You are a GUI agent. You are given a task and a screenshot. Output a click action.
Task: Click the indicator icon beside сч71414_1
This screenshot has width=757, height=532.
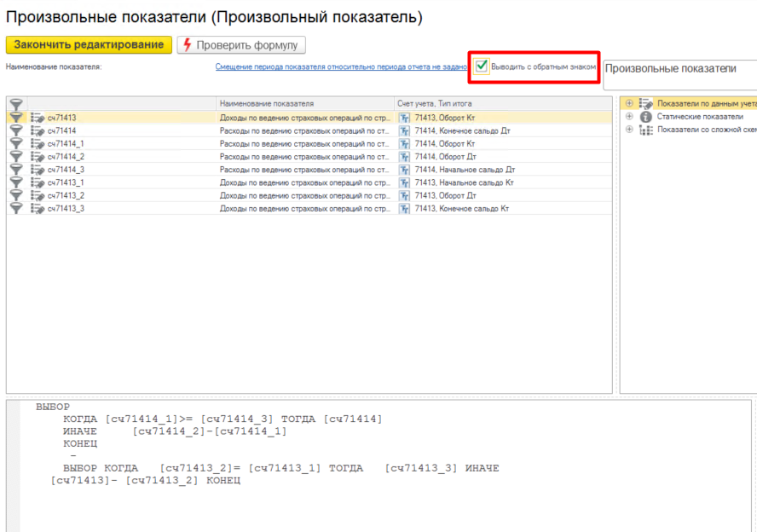point(38,144)
